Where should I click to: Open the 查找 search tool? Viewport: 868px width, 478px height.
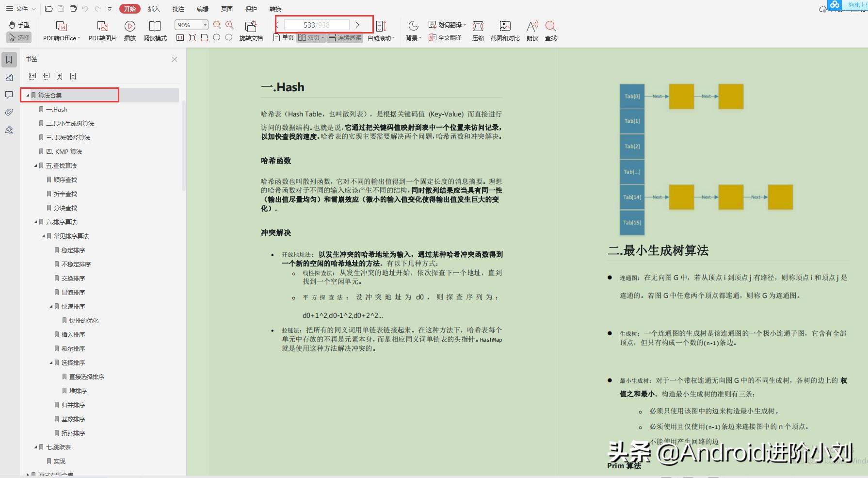pyautogui.click(x=550, y=30)
